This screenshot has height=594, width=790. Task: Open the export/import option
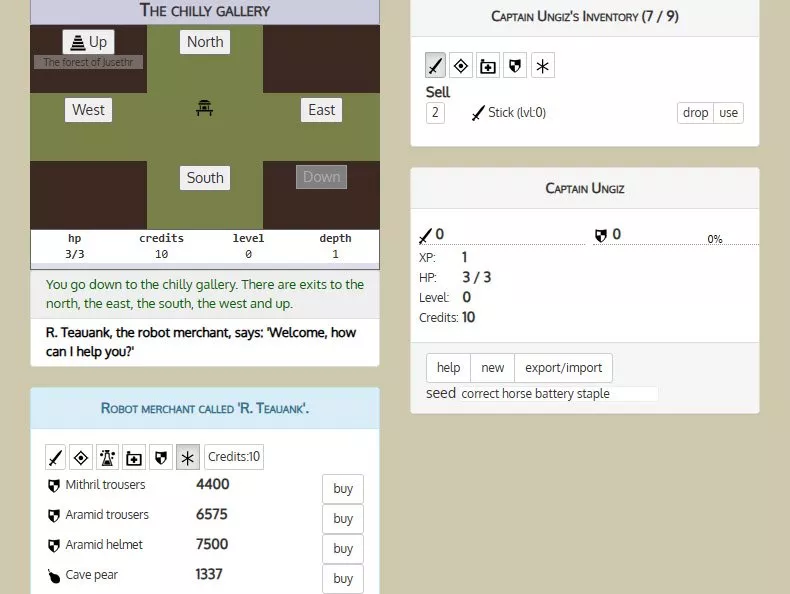coord(564,368)
